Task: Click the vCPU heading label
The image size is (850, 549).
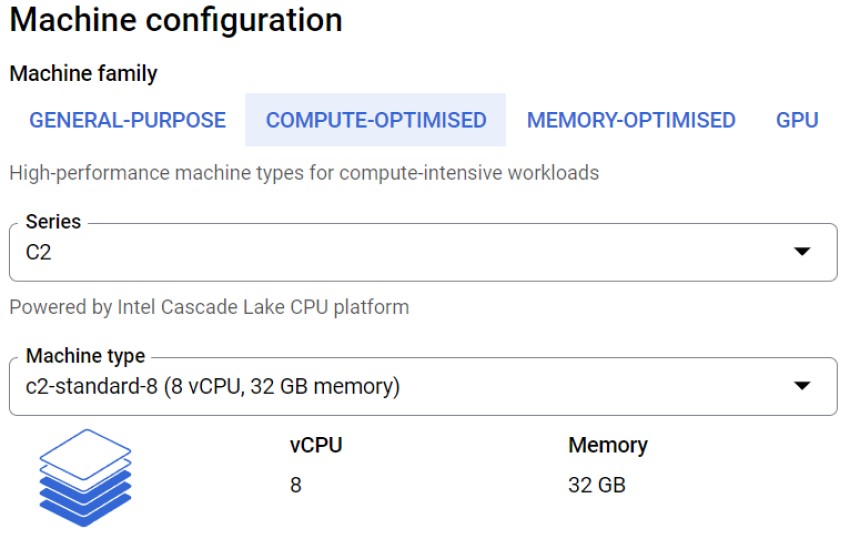Action: pyautogui.click(x=316, y=446)
